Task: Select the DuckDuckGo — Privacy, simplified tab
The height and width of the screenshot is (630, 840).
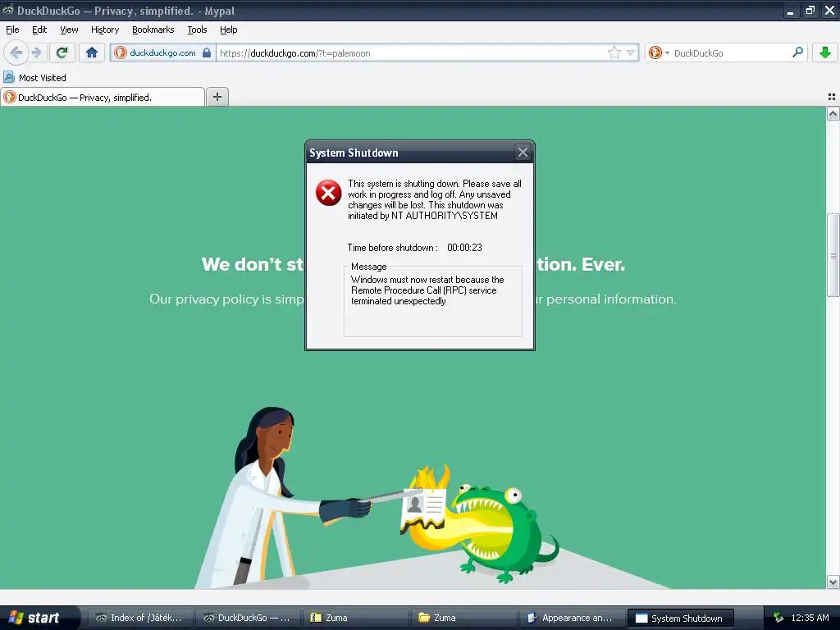Action: pyautogui.click(x=103, y=97)
